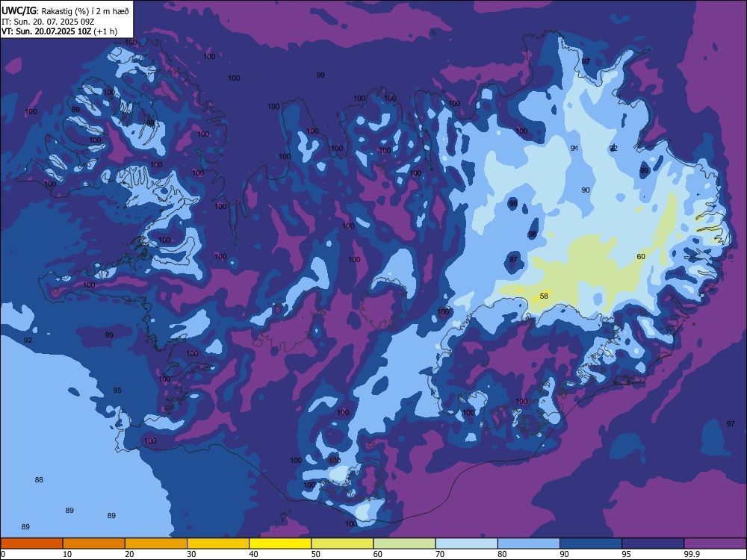Image resolution: width=747 pixels, height=560 pixels.
Task: Click the '0' label at the legend start
Action: pyautogui.click(x=3, y=554)
